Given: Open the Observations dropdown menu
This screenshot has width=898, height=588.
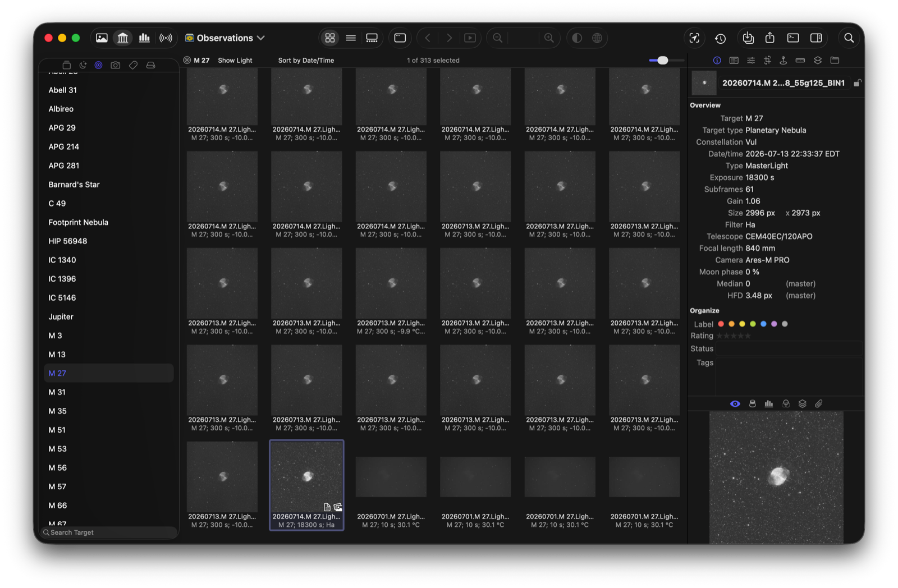Looking at the screenshot, I should [x=225, y=38].
